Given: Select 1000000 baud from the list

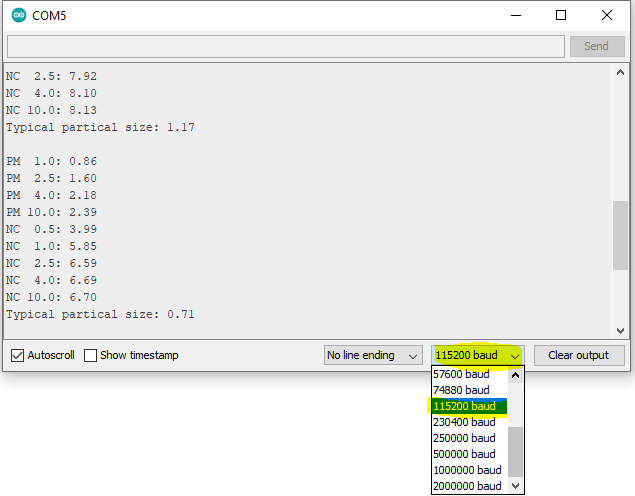Looking at the screenshot, I should click(x=469, y=470).
